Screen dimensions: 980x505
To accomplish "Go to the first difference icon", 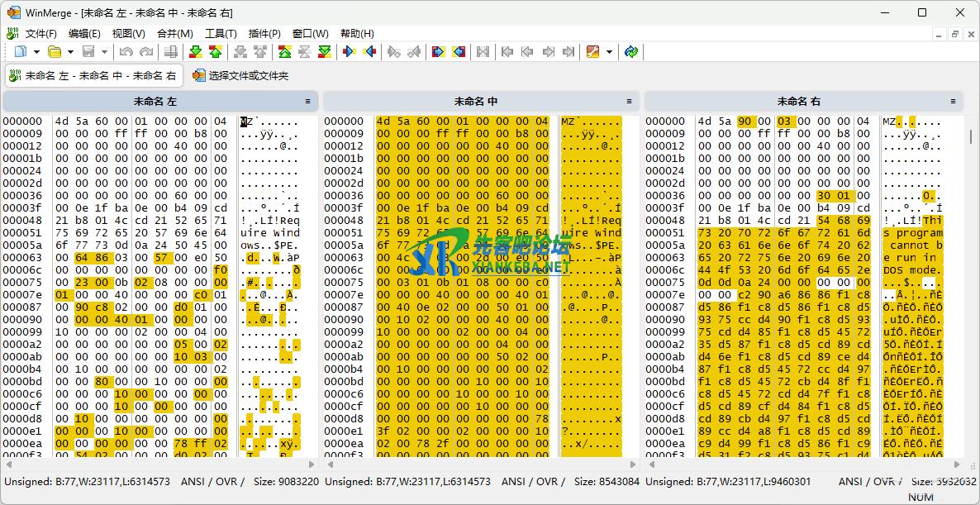I will click(284, 52).
